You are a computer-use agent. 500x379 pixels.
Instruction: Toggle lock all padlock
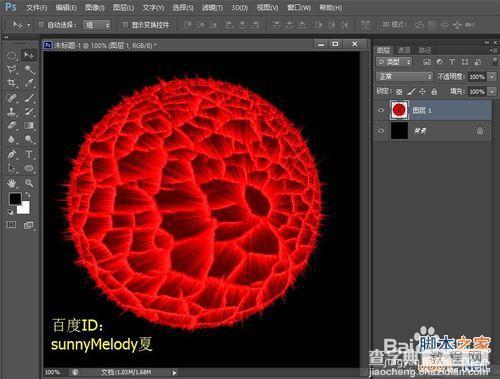434,91
